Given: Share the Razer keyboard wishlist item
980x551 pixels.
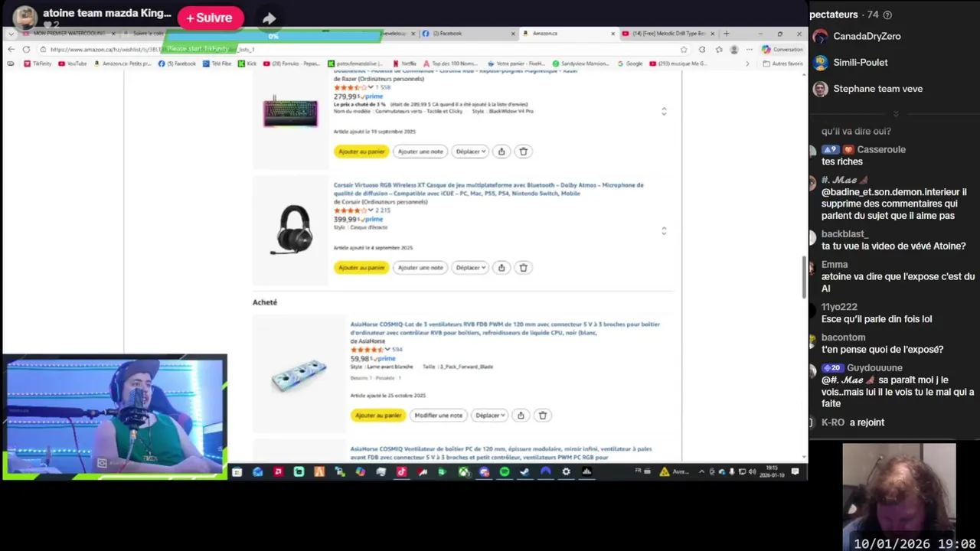Looking at the screenshot, I should [501, 152].
